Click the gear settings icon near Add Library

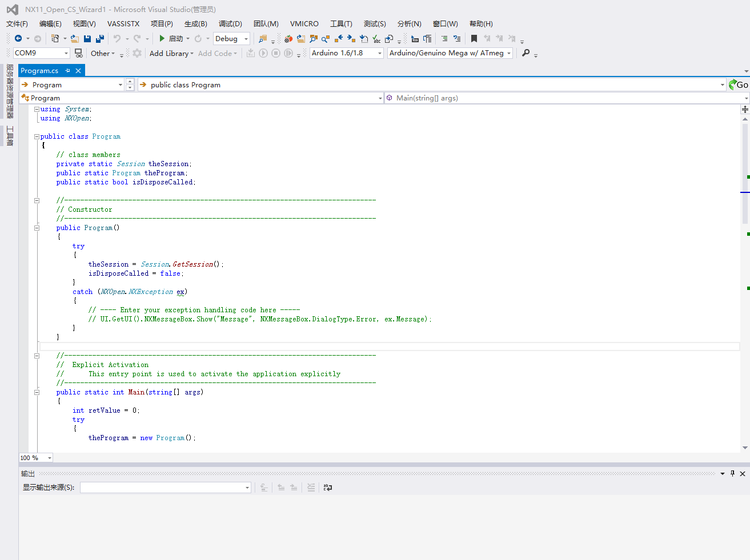pyautogui.click(x=136, y=53)
